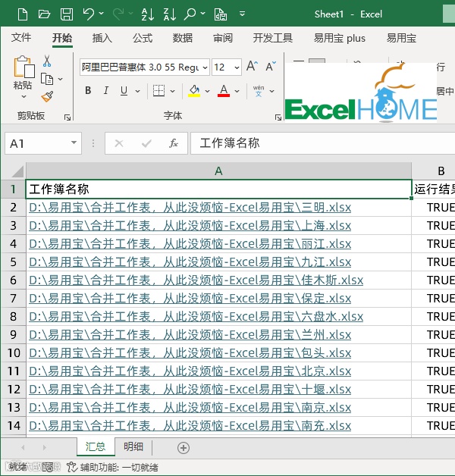Click the macro record icon in status bar
This screenshot has height=476, width=455.
48,467
